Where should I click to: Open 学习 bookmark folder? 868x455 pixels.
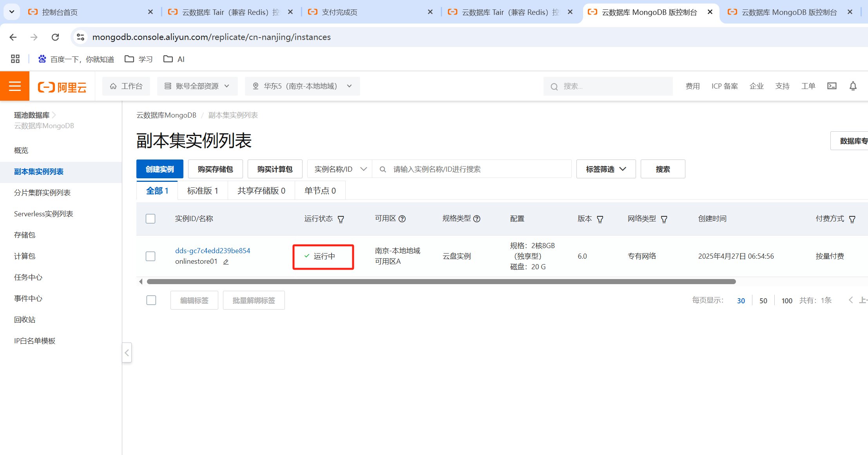[x=138, y=59]
